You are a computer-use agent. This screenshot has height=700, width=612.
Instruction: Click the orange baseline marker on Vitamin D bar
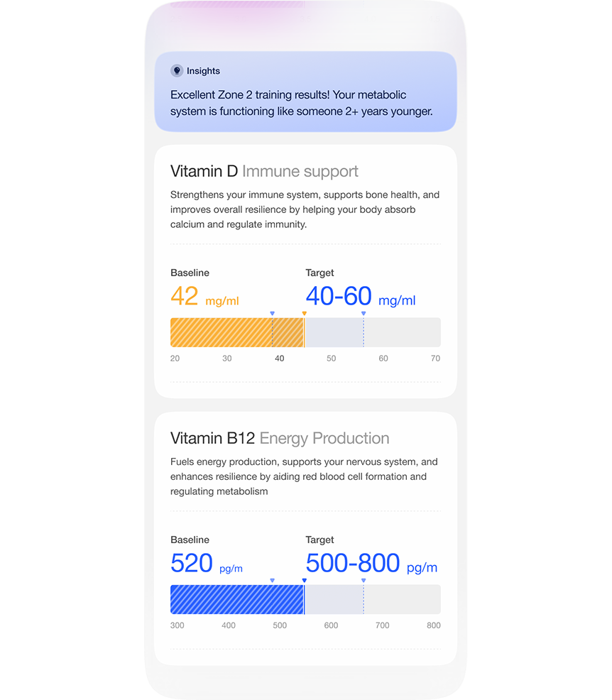(x=305, y=313)
